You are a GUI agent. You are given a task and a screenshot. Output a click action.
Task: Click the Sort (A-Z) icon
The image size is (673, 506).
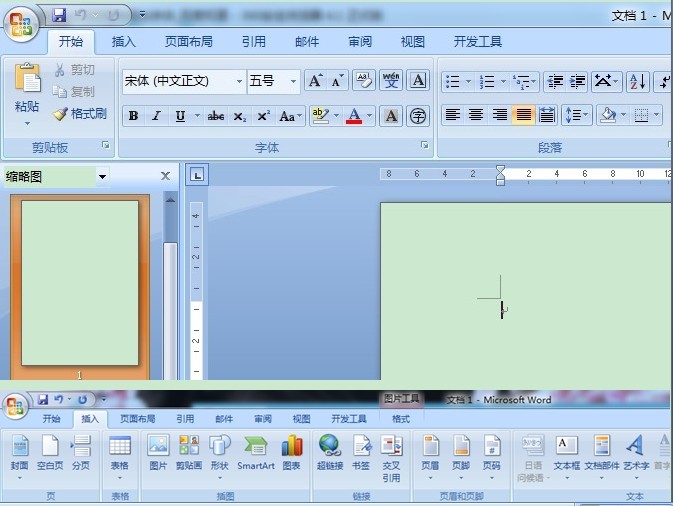pos(637,81)
